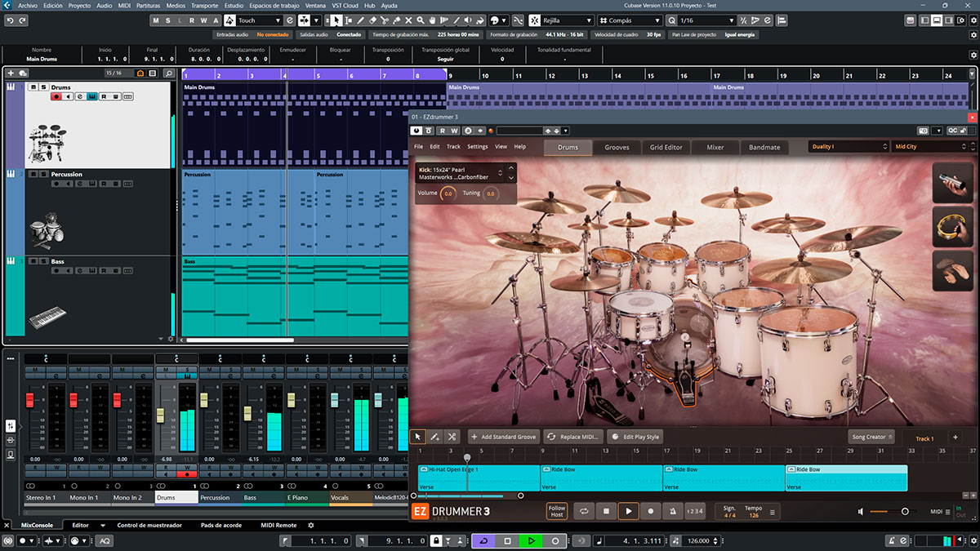Select the Draw pencil tool
This screenshot has height=551, width=980.
click(361, 20)
